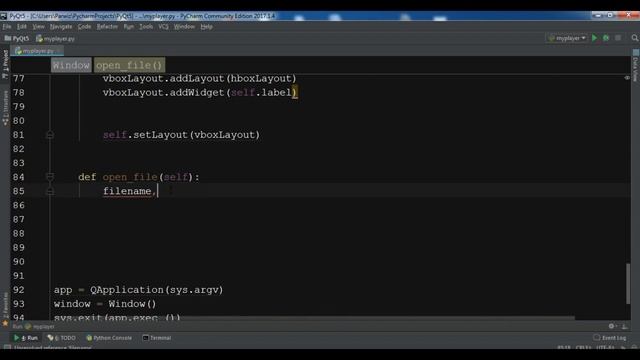Run the myplayer configuration with green play icon
The width and height of the screenshot is (640, 360).
click(594, 38)
